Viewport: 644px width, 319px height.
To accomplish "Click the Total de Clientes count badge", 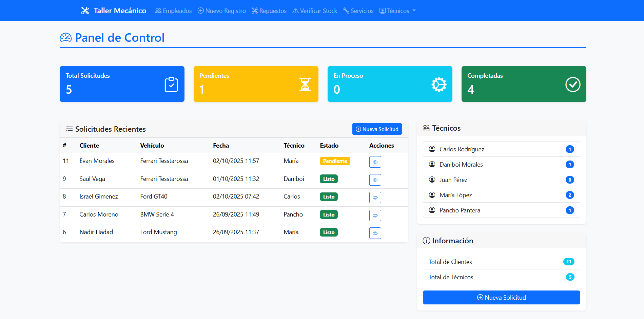I will tap(569, 262).
